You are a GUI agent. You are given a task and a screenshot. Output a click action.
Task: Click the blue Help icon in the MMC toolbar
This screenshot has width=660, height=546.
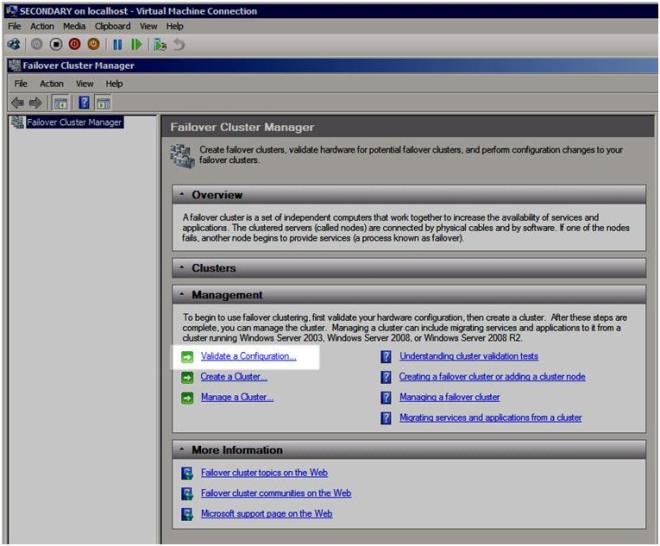tap(84, 102)
